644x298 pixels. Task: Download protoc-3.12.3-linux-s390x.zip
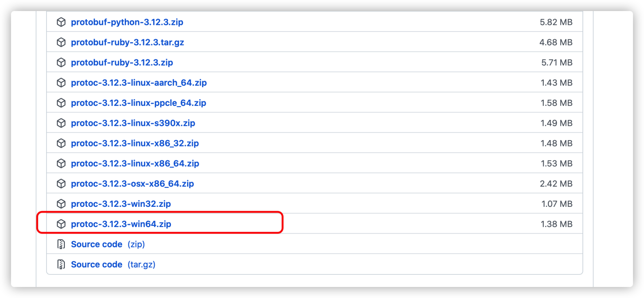point(133,123)
